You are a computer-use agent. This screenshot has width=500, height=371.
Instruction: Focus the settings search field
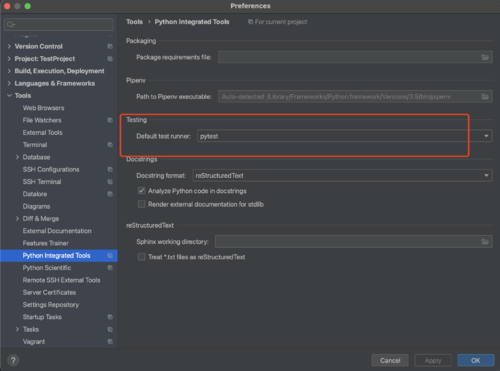(x=59, y=24)
